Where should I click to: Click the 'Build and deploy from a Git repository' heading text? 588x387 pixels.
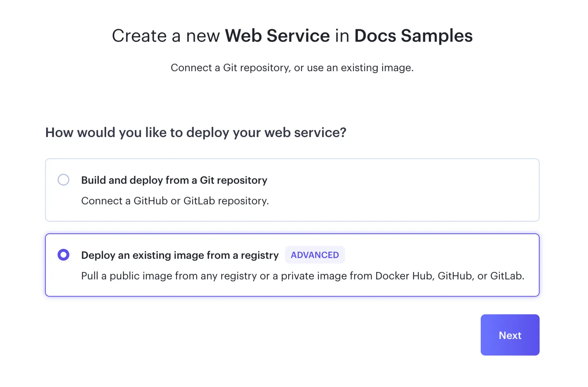click(174, 180)
